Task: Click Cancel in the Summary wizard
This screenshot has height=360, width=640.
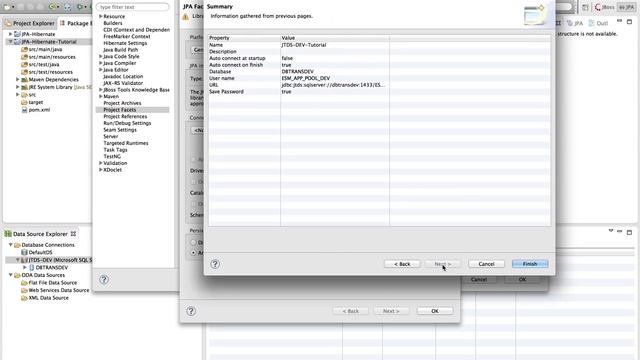Action: click(486, 264)
